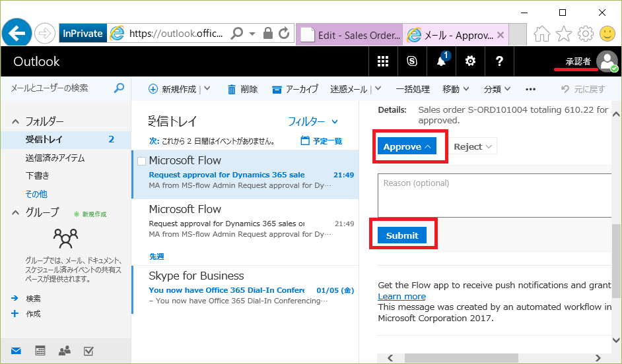This screenshot has width=622, height=364.
Task: Open the notifications bell
Action: click(x=442, y=61)
